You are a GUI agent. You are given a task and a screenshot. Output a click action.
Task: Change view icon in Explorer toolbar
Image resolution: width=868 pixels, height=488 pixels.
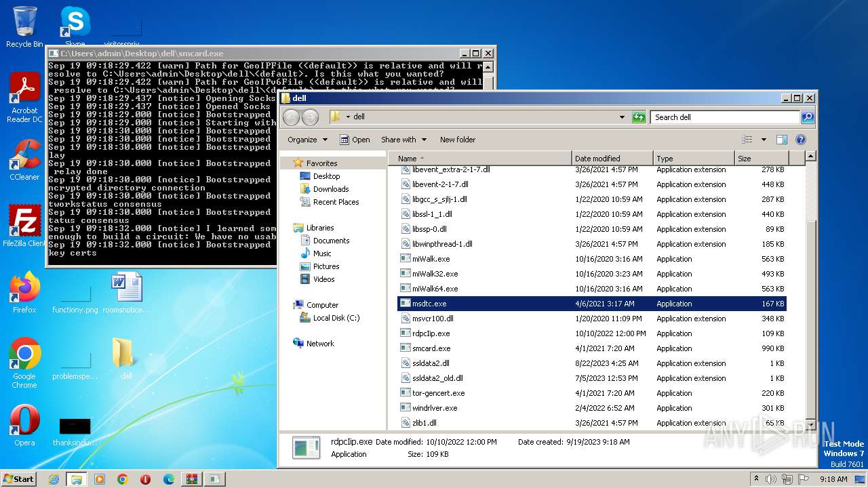pos(747,140)
